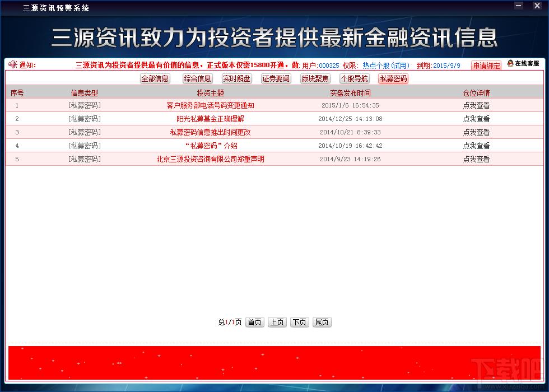
Task: Open the online customer service QQ icon
Action: (x=510, y=63)
